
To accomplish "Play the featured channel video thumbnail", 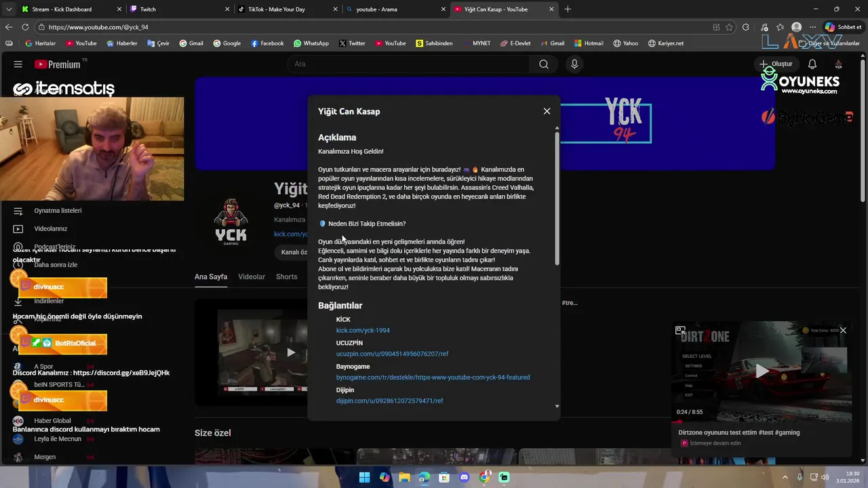I will point(290,352).
